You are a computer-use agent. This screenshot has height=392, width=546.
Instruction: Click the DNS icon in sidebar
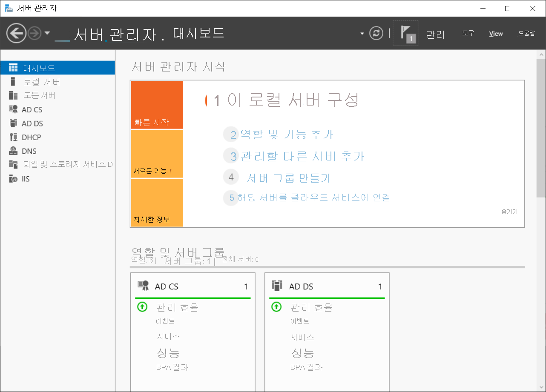[13, 151]
